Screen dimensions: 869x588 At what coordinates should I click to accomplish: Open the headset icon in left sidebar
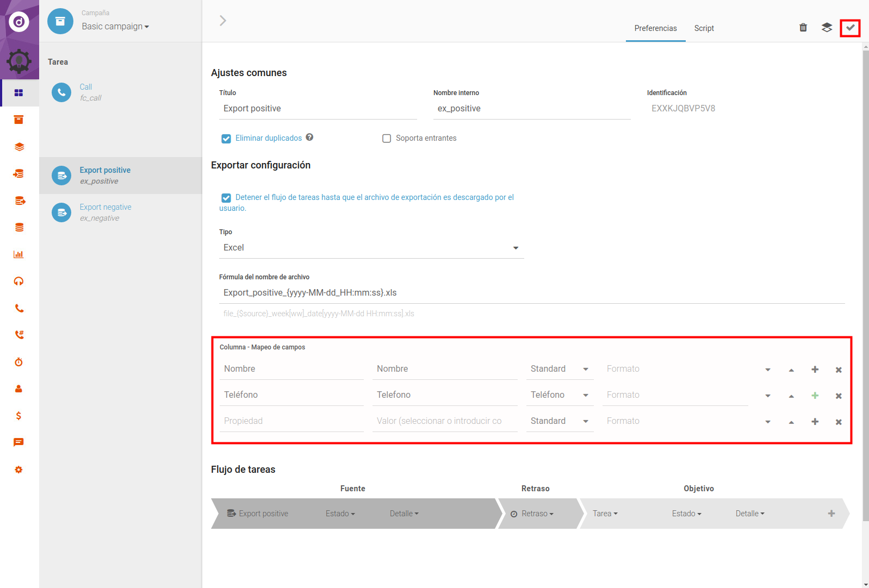click(x=19, y=281)
